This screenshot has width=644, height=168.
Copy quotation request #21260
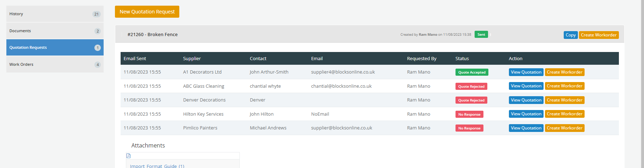point(570,35)
